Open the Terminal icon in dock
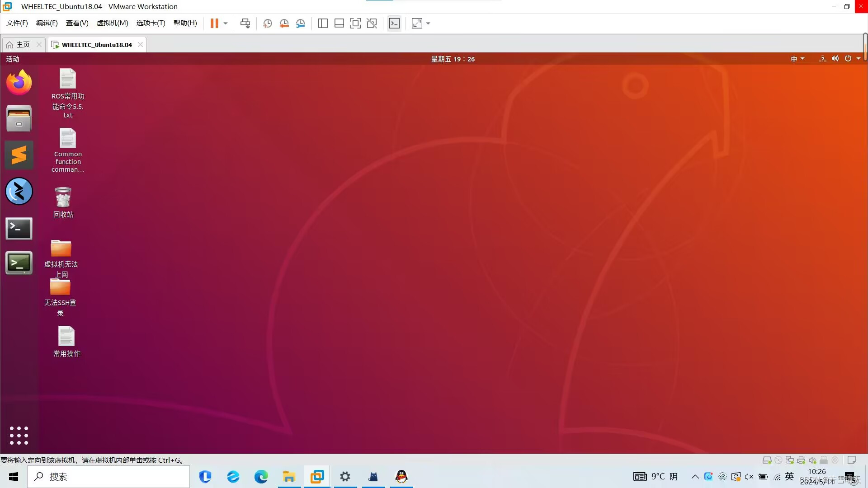868x488 pixels. (x=19, y=228)
